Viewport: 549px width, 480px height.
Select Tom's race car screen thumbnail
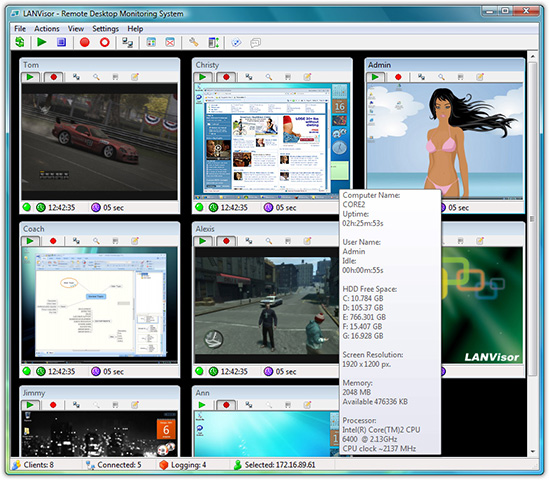point(99,141)
